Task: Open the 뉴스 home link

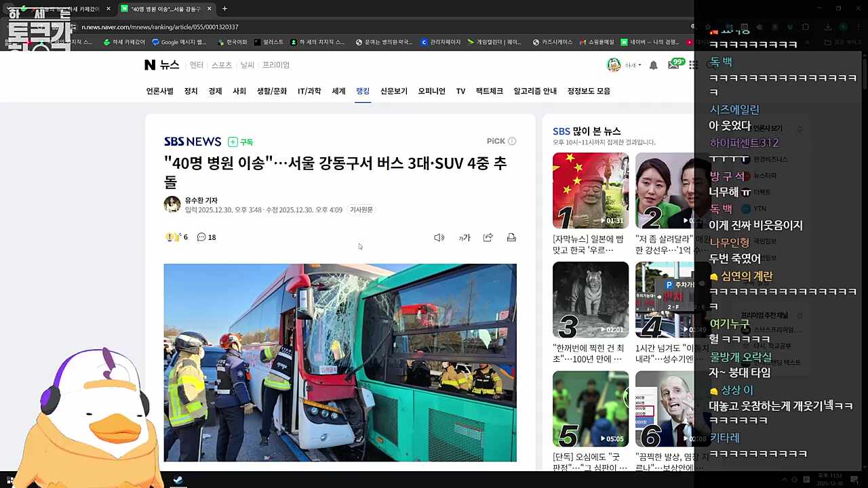Action: click(x=170, y=65)
